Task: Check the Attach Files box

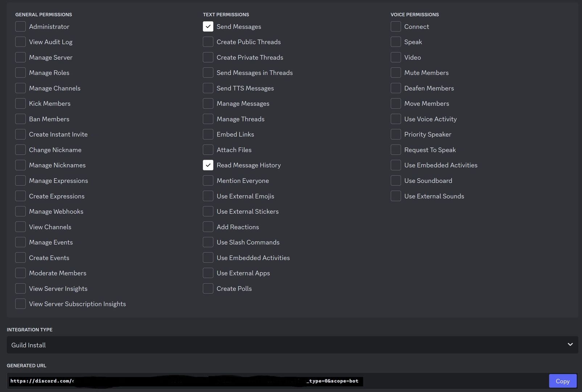Action: click(x=208, y=150)
